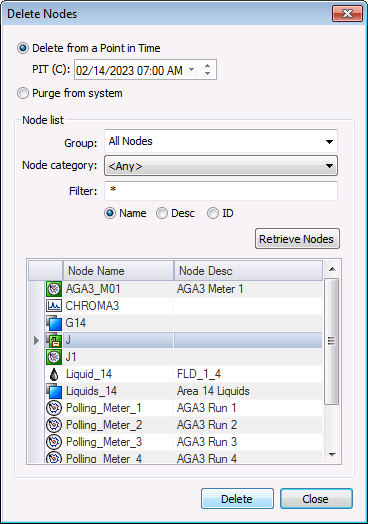This screenshot has height=524, width=368.
Task: Open the PIT date calendar dropdown arrow
Action: [x=192, y=70]
